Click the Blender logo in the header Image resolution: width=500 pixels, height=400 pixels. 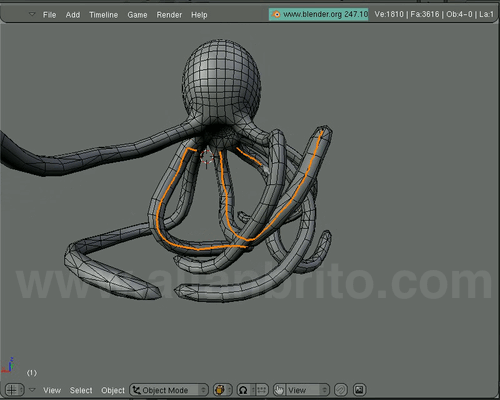point(276,14)
